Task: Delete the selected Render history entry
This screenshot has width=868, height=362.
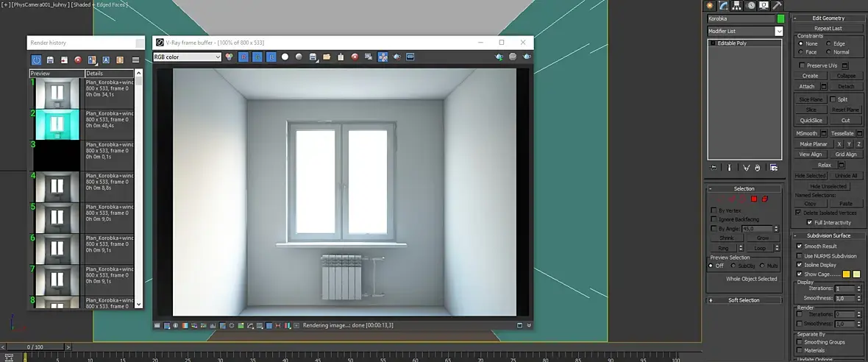Action: pyautogui.click(x=78, y=60)
